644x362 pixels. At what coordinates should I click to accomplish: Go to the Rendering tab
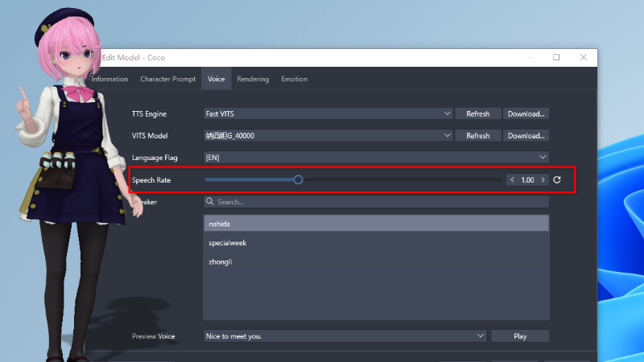pyautogui.click(x=253, y=79)
